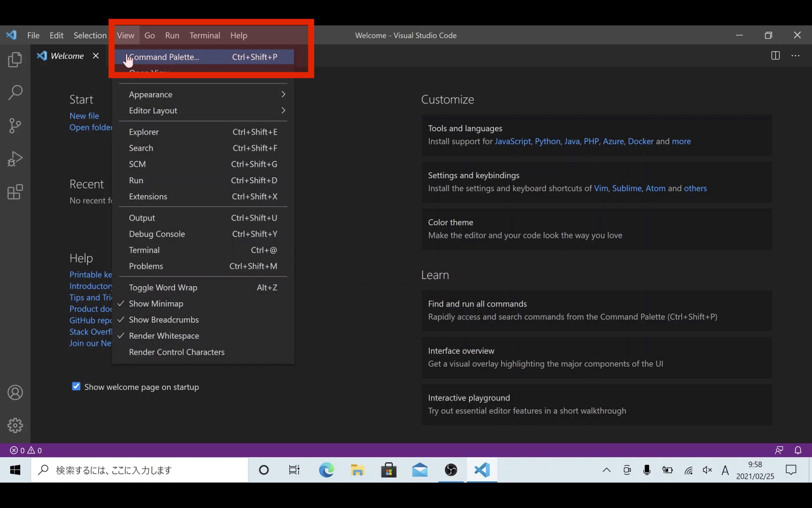Open Find and run all commands card
Viewport: 812px width, 508px height.
(x=597, y=310)
